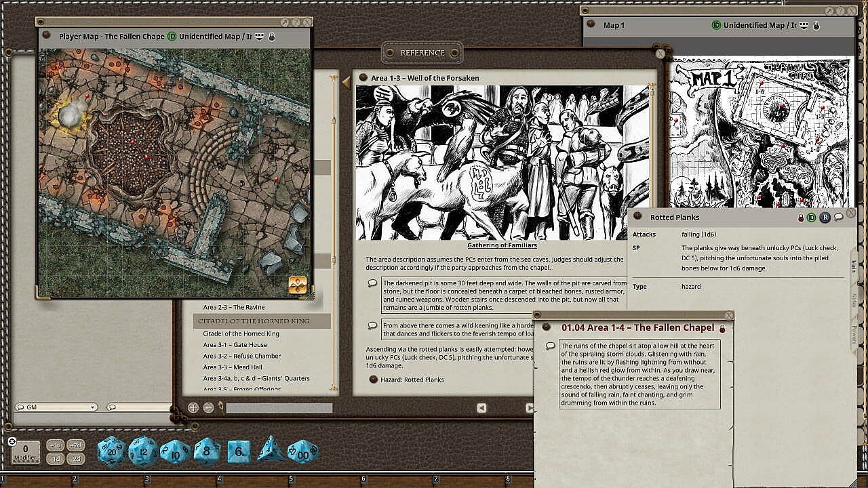Screen dimensions: 868x488
Task: Roll the d12 die
Action: pyautogui.click(x=143, y=452)
